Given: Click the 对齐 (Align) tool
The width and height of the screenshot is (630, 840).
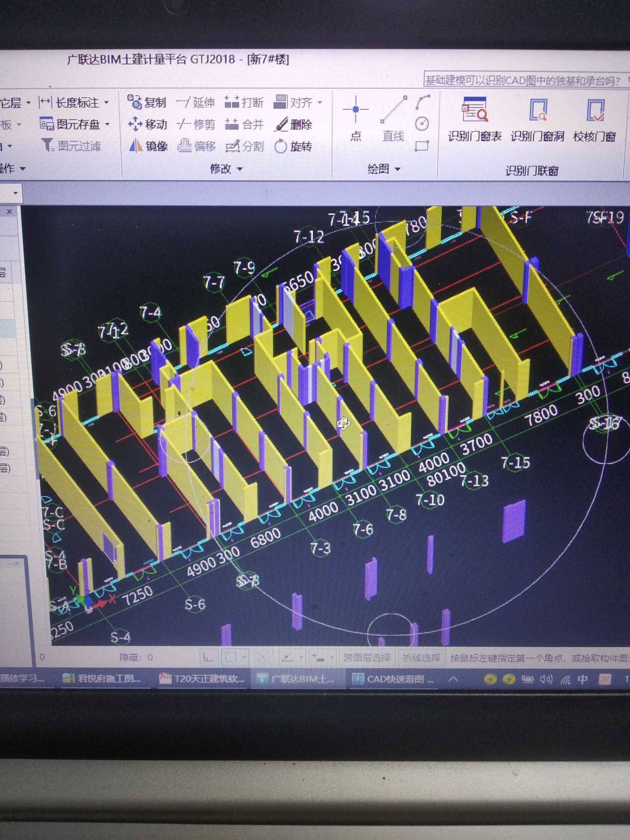Looking at the screenshot, I should [x=293, y=102].
